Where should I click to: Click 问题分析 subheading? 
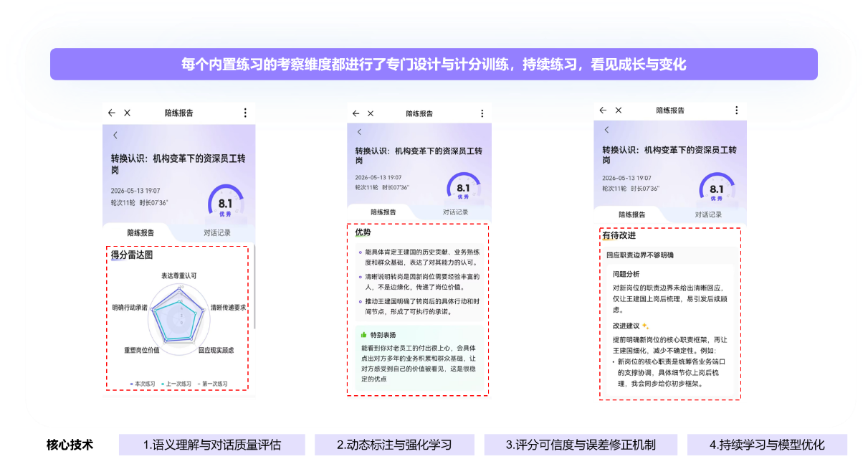click(626, 274)
